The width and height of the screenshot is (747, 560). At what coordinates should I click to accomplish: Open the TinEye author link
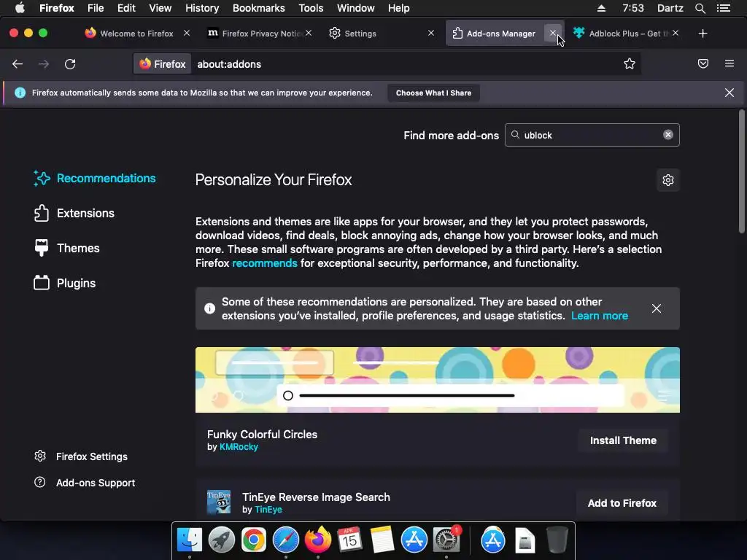click(268, 510)
